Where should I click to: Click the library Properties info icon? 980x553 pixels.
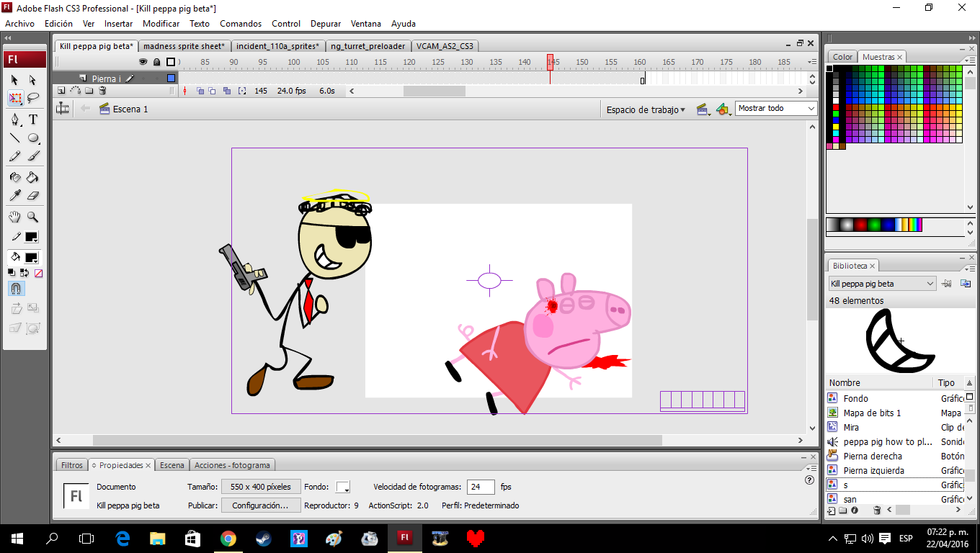[x=855, y=511]
